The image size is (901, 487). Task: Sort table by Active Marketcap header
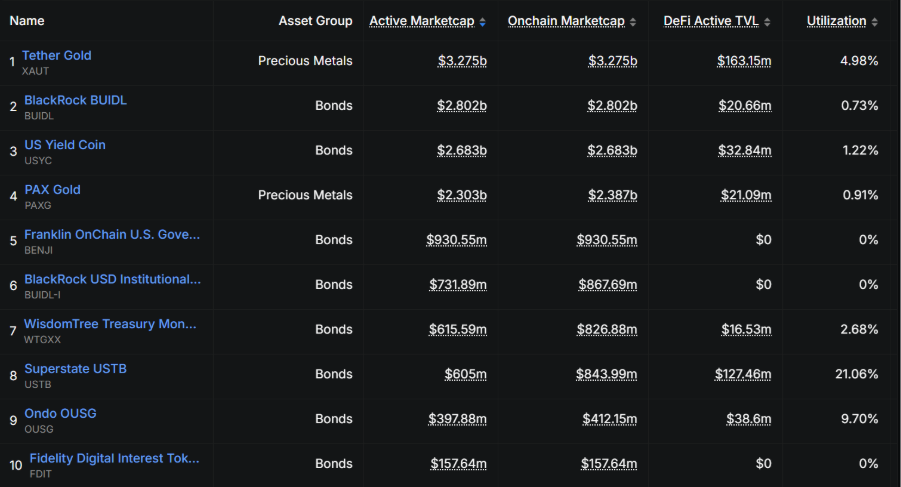pos(420,21)
